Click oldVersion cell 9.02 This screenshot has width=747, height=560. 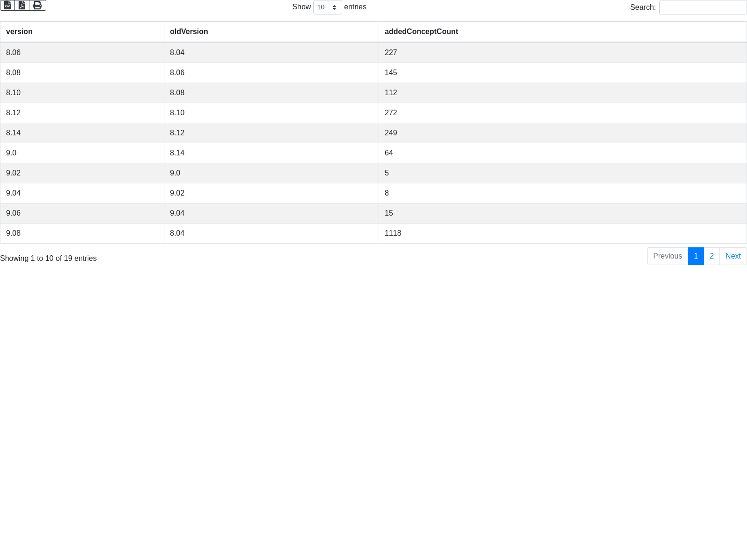(x=177, y=193)
